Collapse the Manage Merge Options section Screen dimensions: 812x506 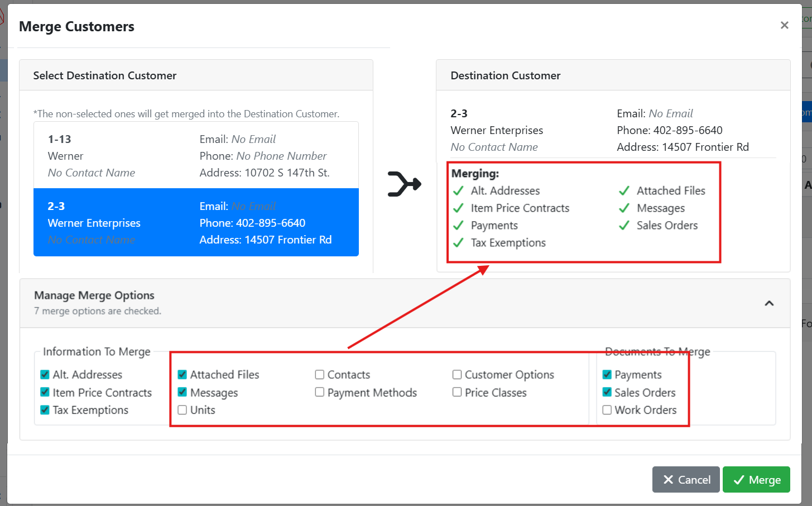[x=768, y=303]
